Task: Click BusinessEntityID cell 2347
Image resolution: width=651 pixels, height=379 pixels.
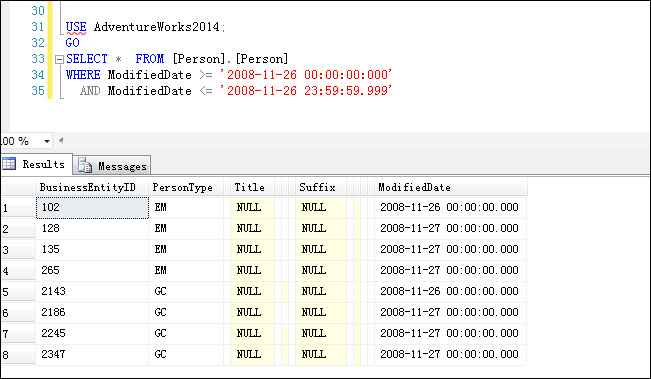Action: [x=92, y=355]
